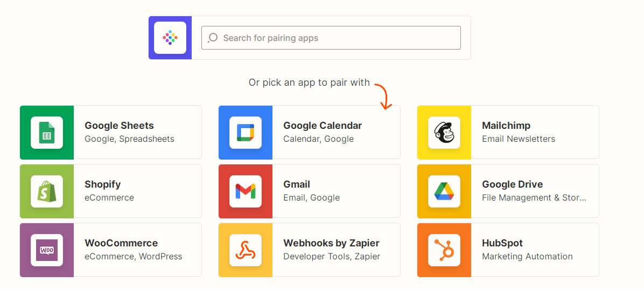Click the WooCommerce logo icon
Image resolution: width=644 pixels, height=289 pixels.
click(x=47, y=250)
